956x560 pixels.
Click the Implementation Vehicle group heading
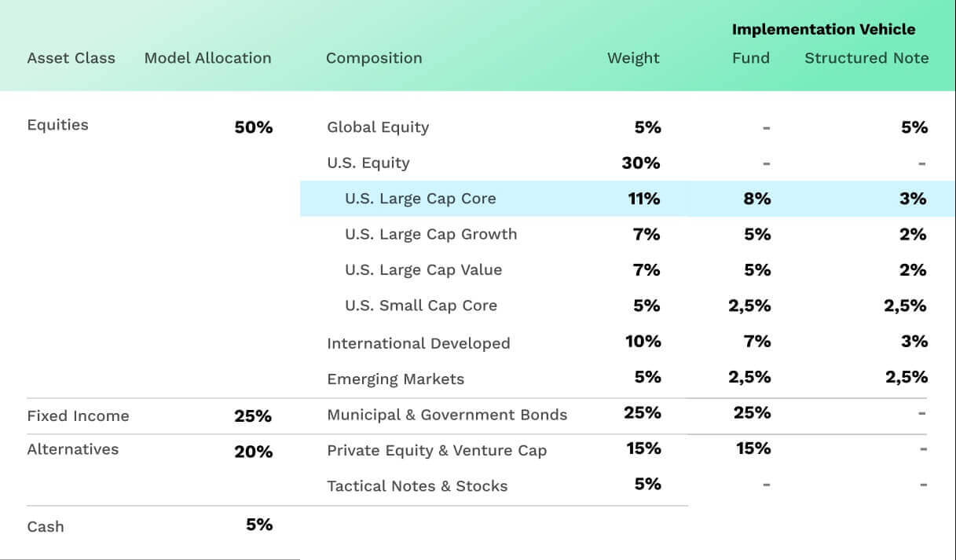[x=823, y=30]
